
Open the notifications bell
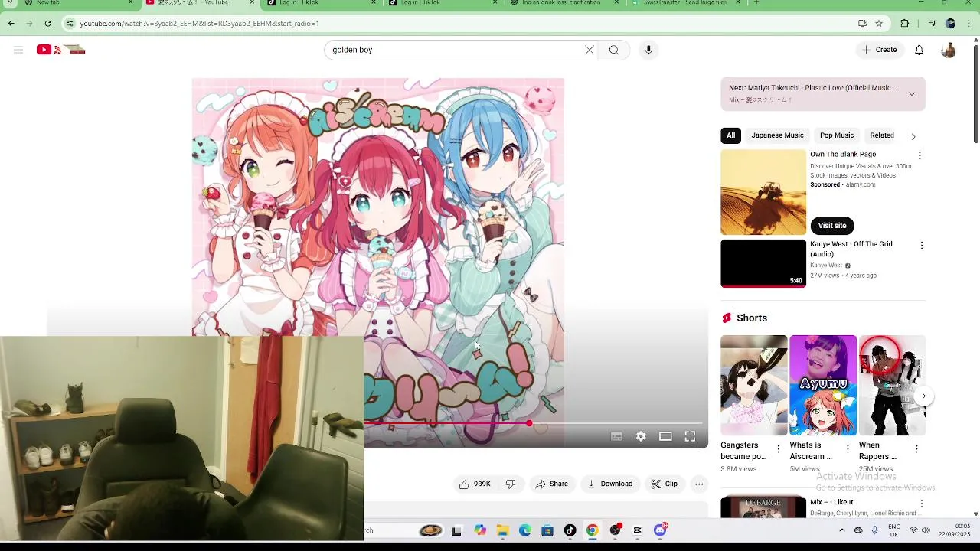click(x=920, y=50)
